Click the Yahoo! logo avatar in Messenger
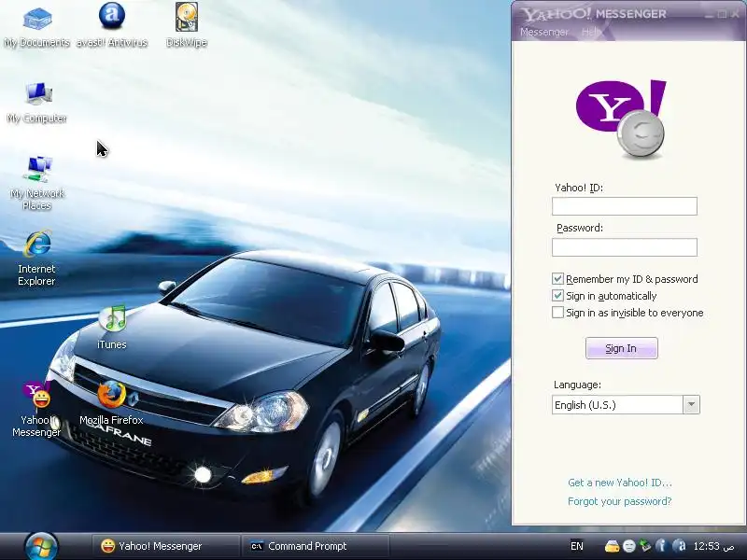The height and width of the screenshot is (560, 747). point(621,119)
